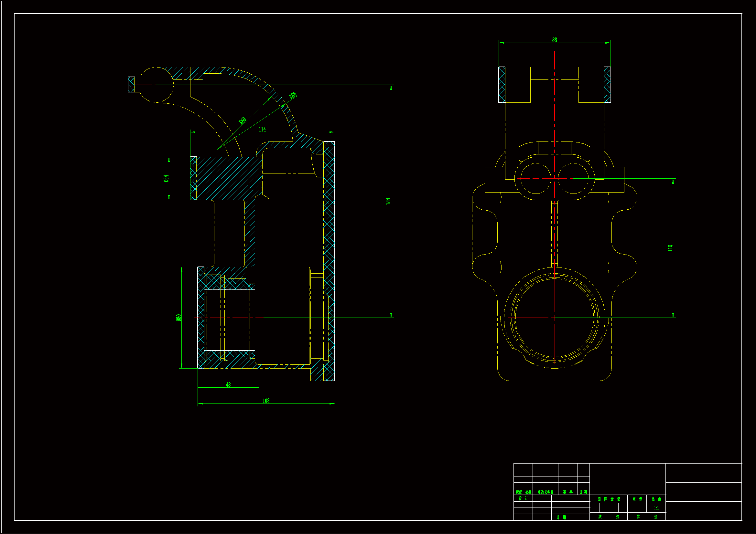
Task: Select the 标记 mark column header
Action: 519,492
